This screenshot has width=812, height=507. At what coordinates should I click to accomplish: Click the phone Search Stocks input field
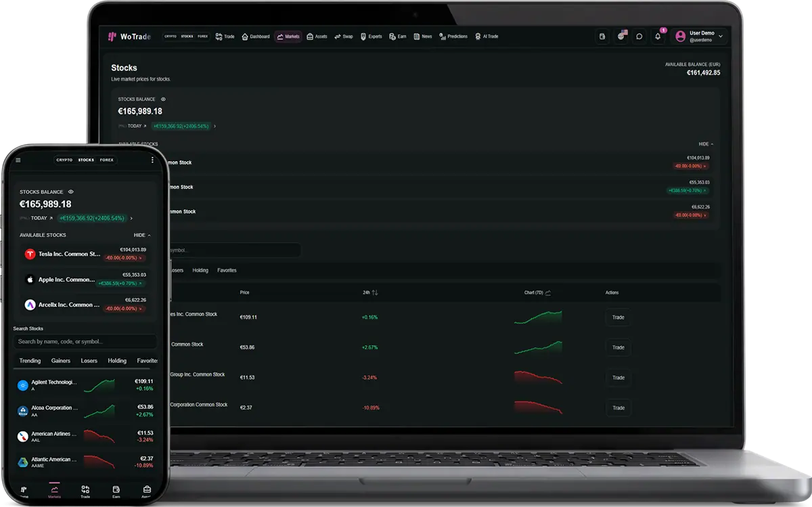click(85, 342)
